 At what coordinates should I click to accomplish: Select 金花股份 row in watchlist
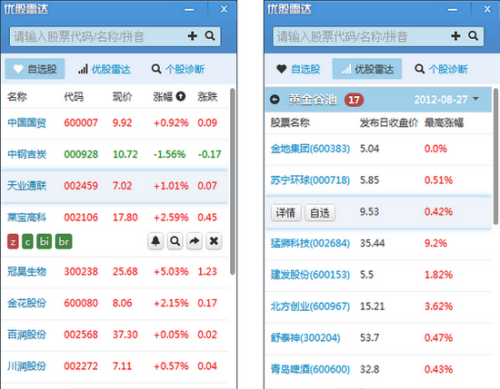pos(115,303)
